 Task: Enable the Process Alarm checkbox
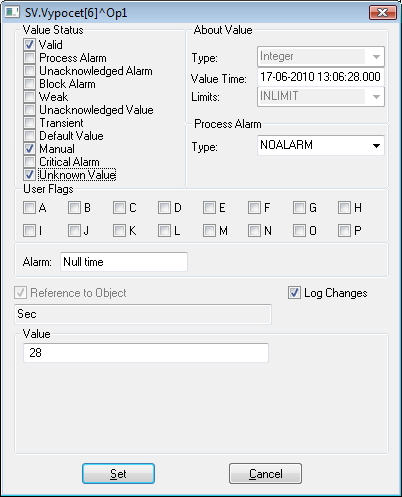point(29,57)
